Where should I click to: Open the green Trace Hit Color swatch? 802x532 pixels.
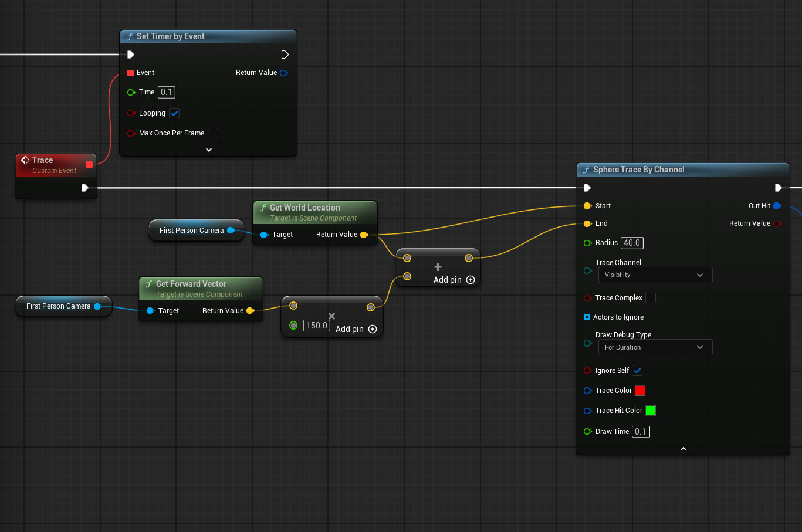(651, 411)
